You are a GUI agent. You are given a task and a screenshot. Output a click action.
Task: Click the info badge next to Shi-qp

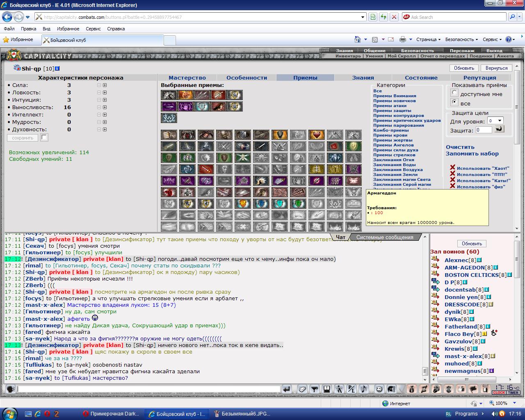(57, 68)
